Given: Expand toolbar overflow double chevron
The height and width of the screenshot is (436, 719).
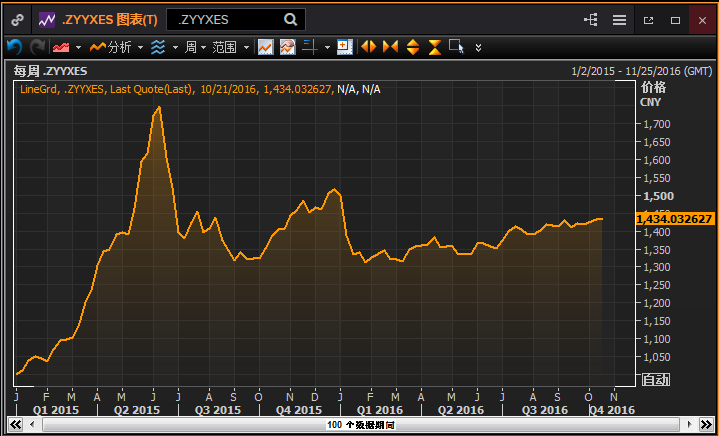Looking at the screenshot, I should (478, 48).
